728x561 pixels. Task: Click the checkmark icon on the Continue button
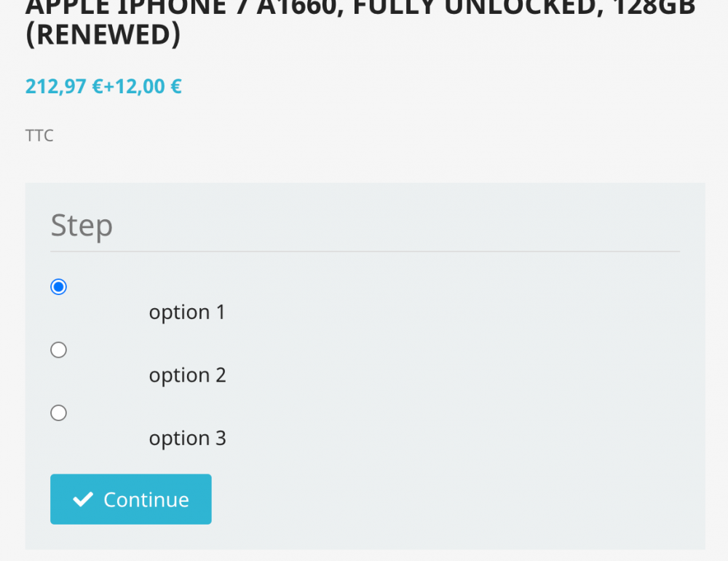coord(84,499)
